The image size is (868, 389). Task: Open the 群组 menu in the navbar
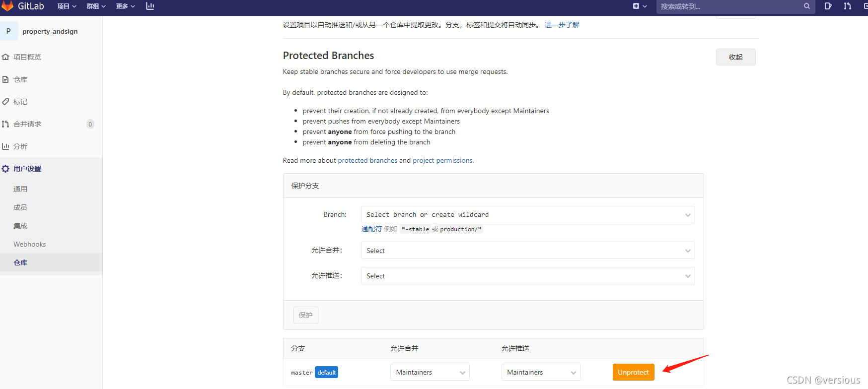pyautogui.click(x=96, y=6)
